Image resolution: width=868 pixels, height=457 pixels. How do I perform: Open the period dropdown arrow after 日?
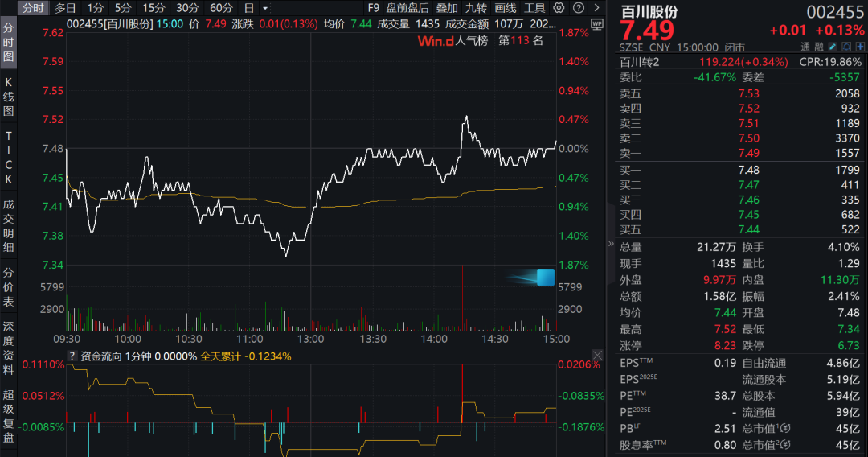pos(265,8)
